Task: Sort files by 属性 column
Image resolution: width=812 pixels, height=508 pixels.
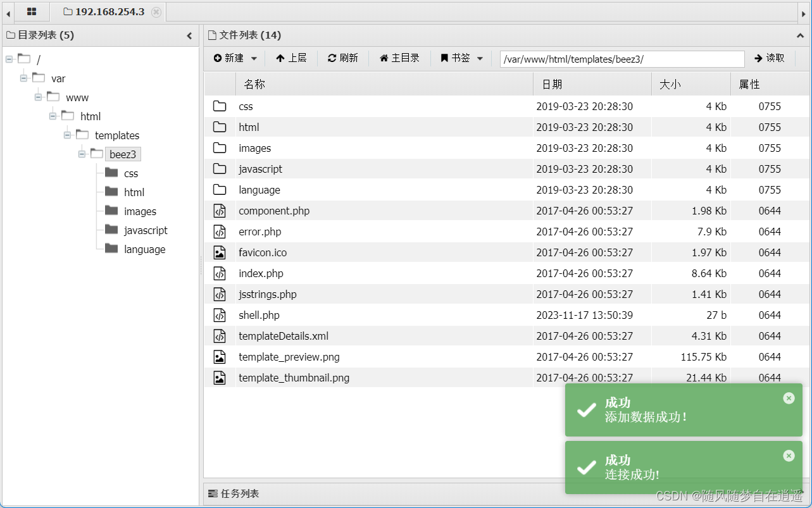Action: coord(769,84)
